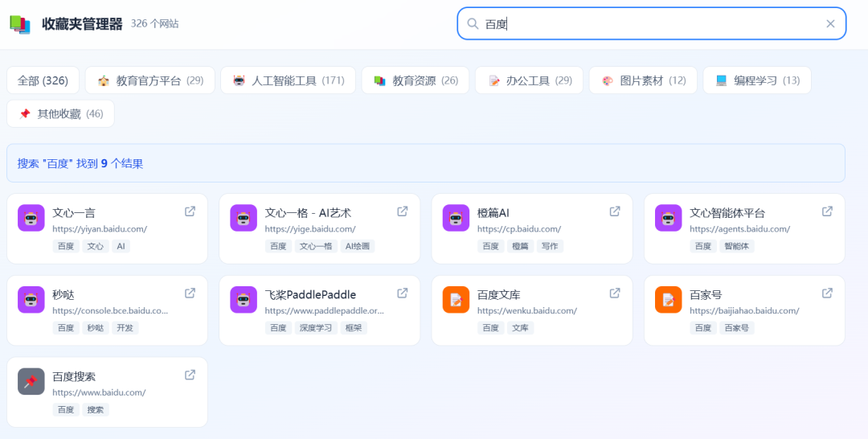Open external link icon for 百家号
The width and height of the screenshot is (868, 439).
pyautogui.click(x=827, y=293)
